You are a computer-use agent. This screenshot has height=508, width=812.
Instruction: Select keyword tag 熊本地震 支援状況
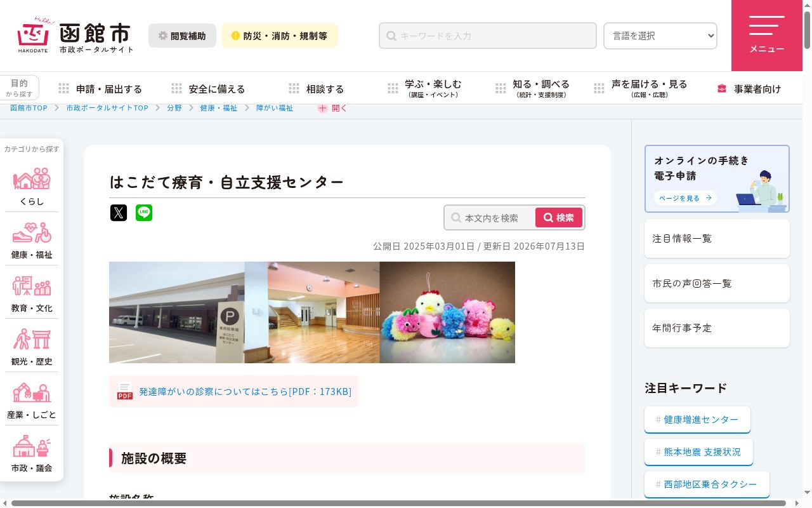click(x=698, y=452)
